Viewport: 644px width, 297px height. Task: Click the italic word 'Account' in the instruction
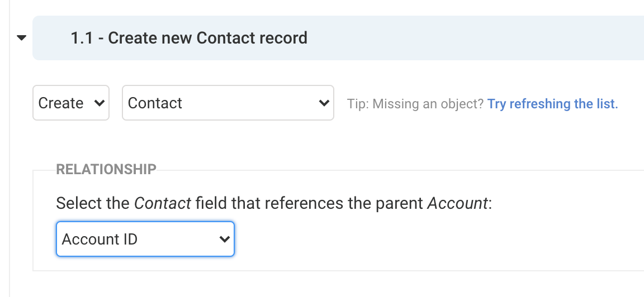coord(457,203)
